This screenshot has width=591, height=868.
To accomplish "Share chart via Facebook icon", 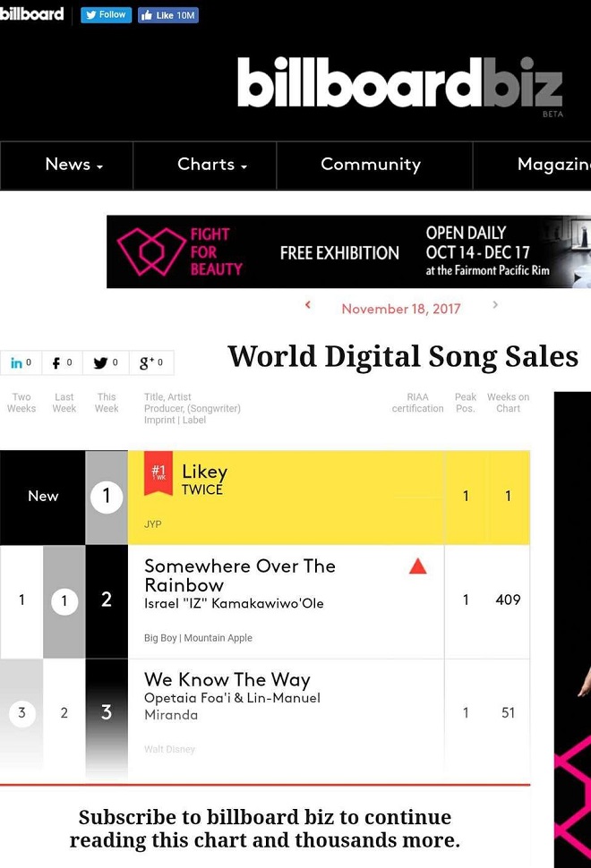I will 62,362.
